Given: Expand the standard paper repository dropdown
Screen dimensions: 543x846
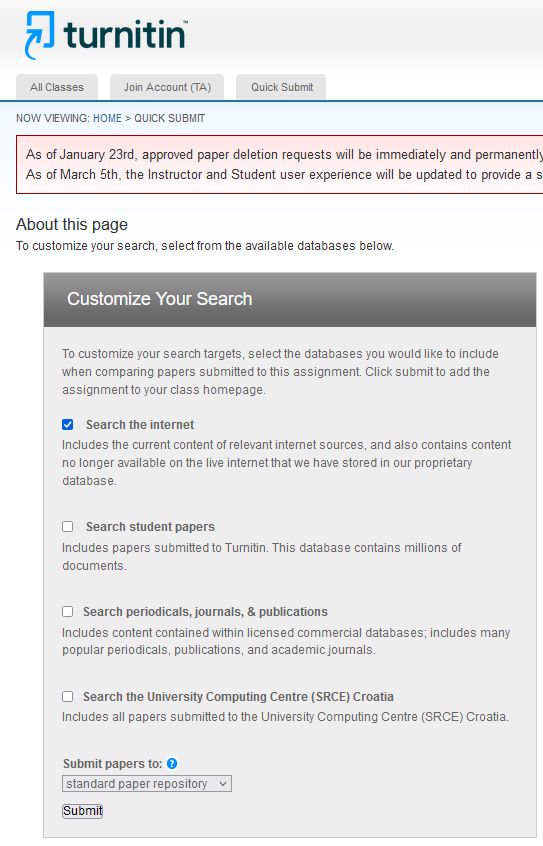Looking at the screenshot, I should [x=147, y=783].
